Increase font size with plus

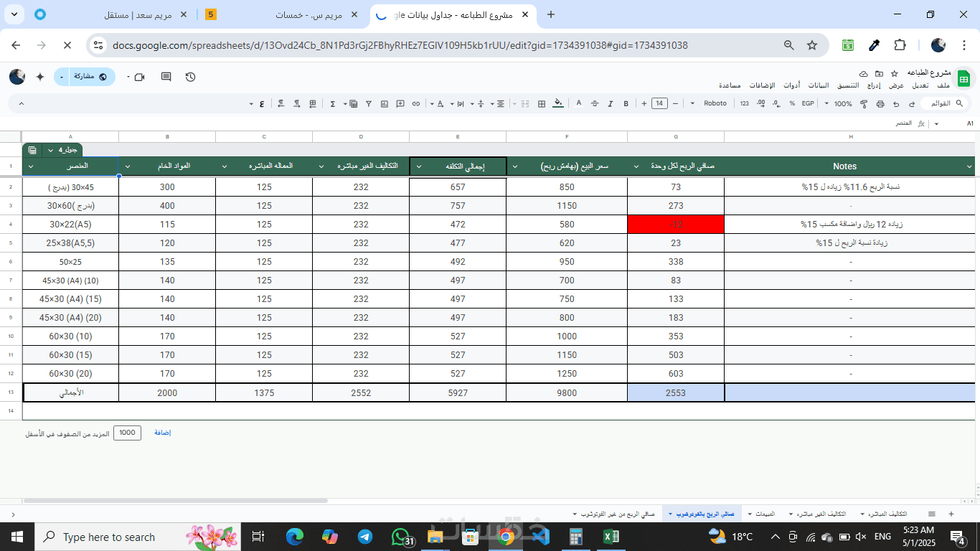[x=644, y=104]
